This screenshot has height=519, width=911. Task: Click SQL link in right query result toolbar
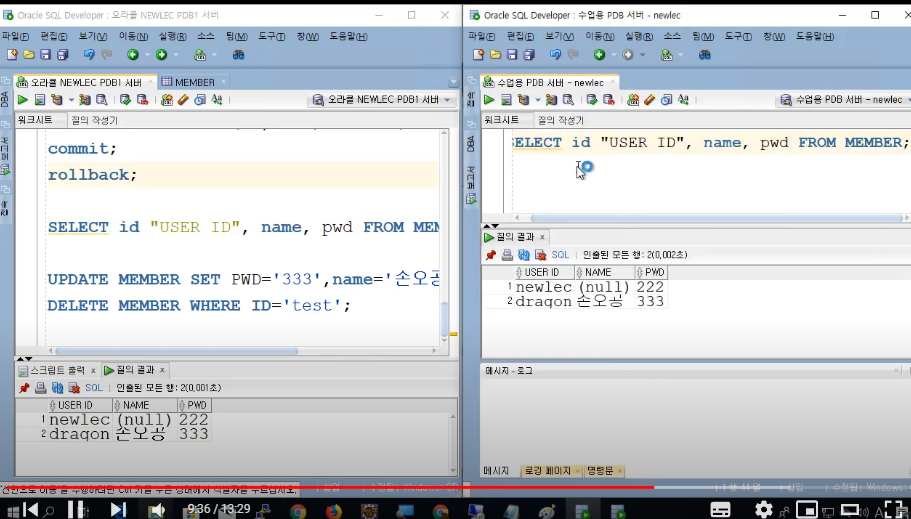point(560,255)
